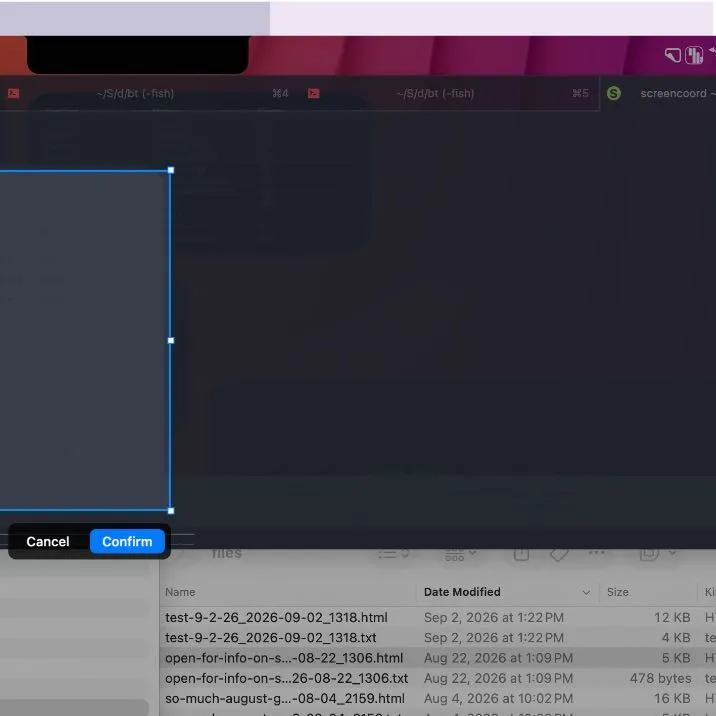The height and width of the screenshot is (716, 716).
Task: Sort Finder list by Date Modified column
Action: tap(462, 592)
